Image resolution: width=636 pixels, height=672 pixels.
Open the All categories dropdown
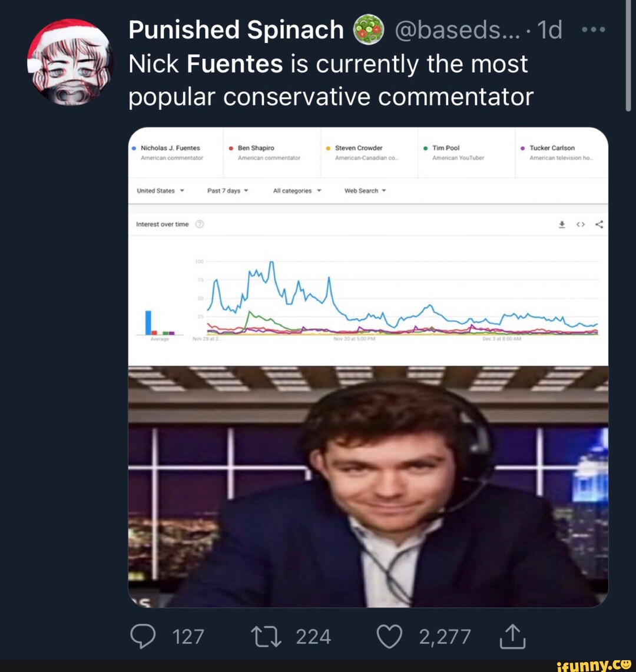pos(296,190)
